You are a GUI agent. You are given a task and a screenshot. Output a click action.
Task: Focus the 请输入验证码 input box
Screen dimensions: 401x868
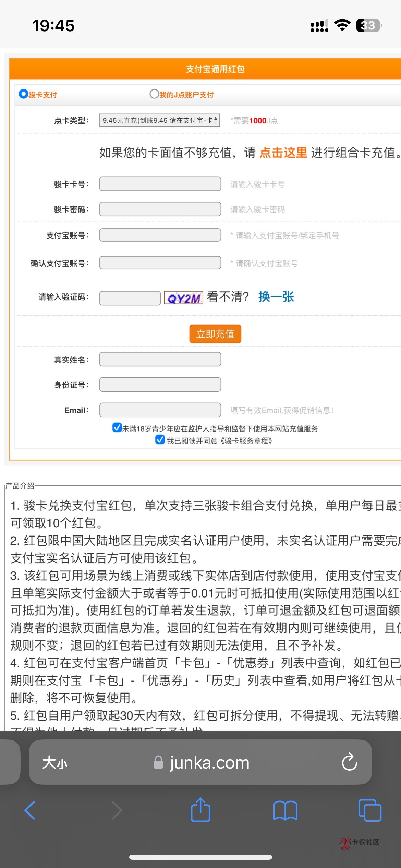point(130,298)
